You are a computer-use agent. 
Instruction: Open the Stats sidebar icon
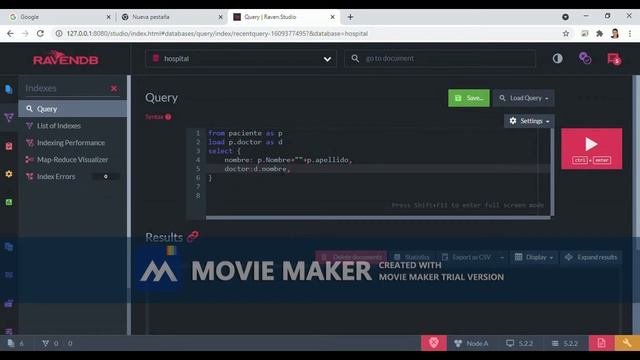tap(9, 202)
